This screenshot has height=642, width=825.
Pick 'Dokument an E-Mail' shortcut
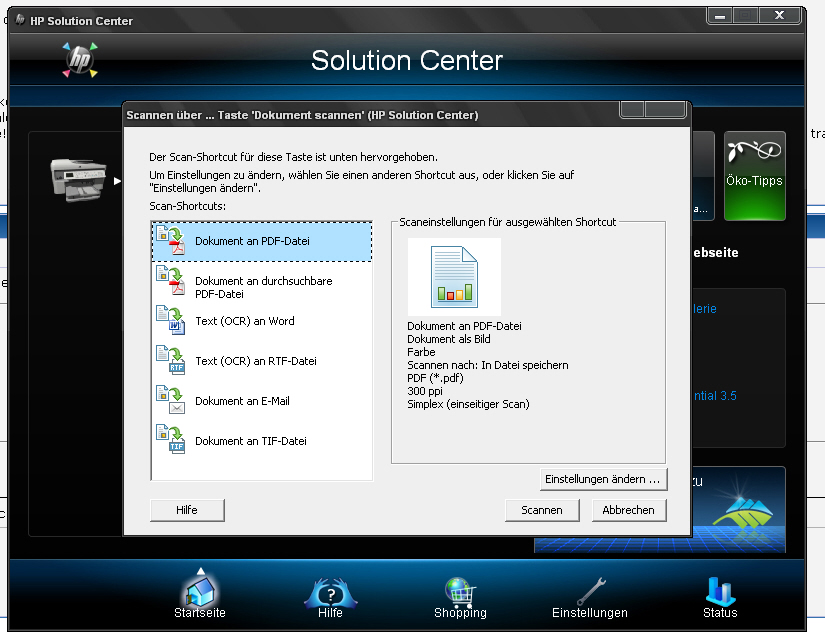tap(262, 401)
